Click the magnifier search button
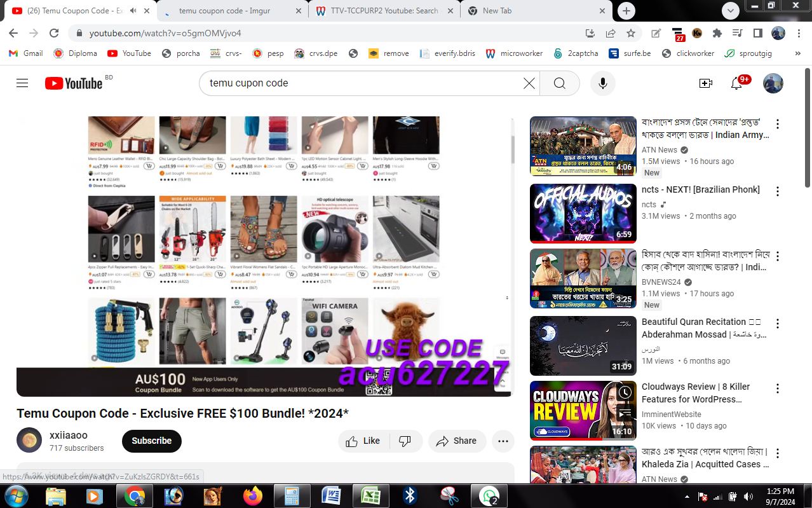The width and height of the screenshot is (812, 508). pyautogui.click(x=560, y=83)
